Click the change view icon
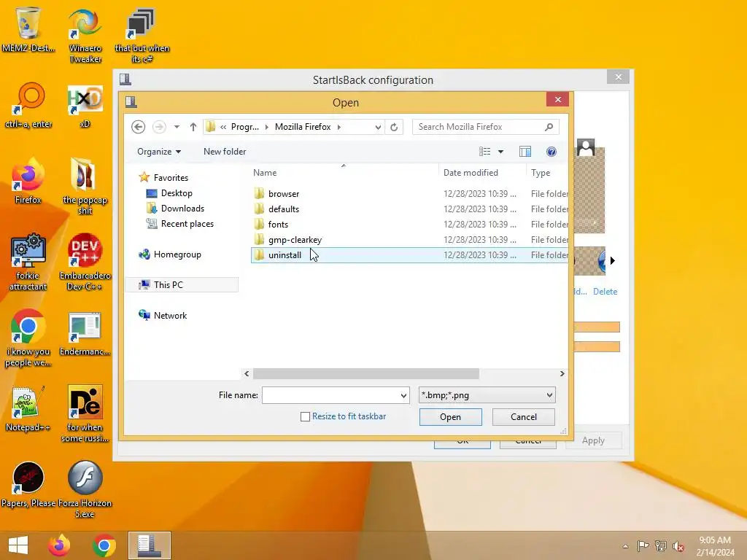Screen dimensions: 747x560 484,152
